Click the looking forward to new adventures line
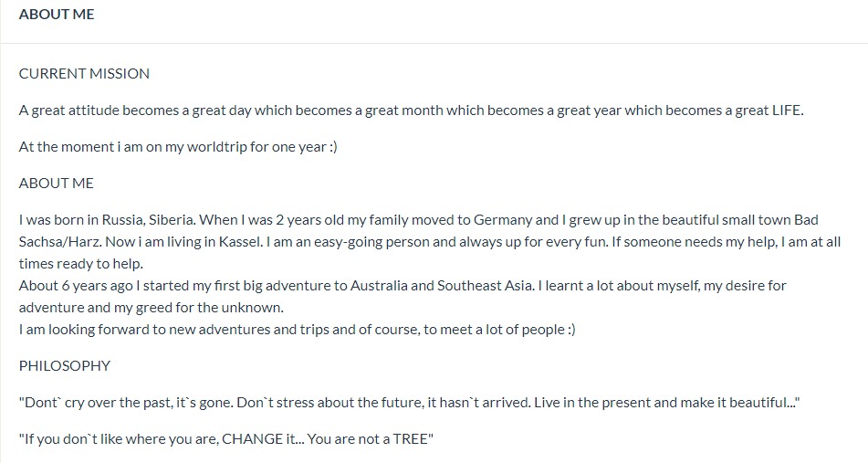Viewport: 868px width, 463px height. pos(298,330)
